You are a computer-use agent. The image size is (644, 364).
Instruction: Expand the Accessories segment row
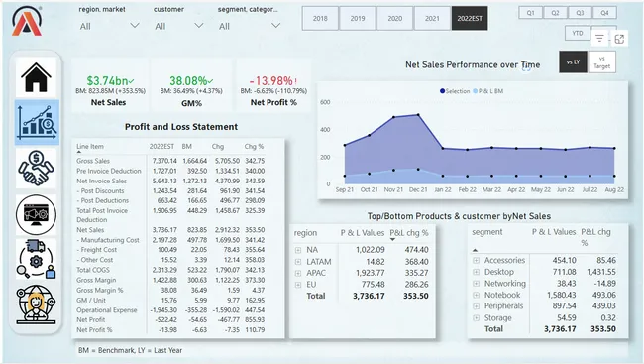476,260
